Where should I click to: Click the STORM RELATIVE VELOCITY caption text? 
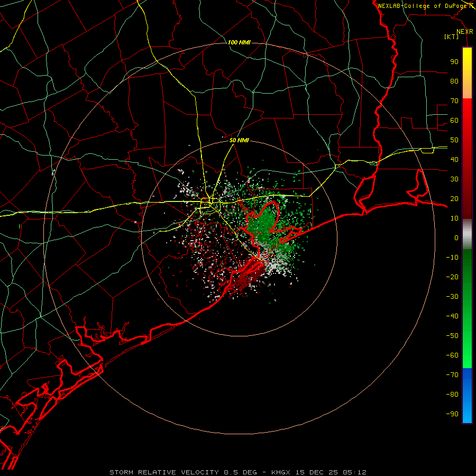tap(164, 472)
